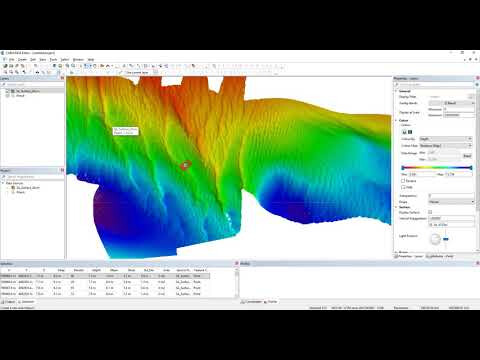Select Sd_Surface_50cm in the Layers panel
Image resolution: width=480 pixels, height=360 pixels.
pyautogui.click(x=28, y=91)
